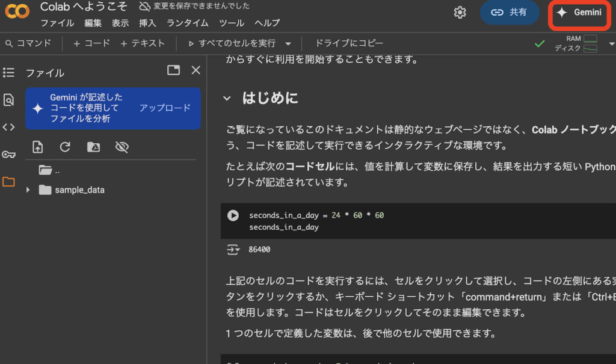
Task: Open the table of contents sidebar icon
Action: click(x=8, y=73)
